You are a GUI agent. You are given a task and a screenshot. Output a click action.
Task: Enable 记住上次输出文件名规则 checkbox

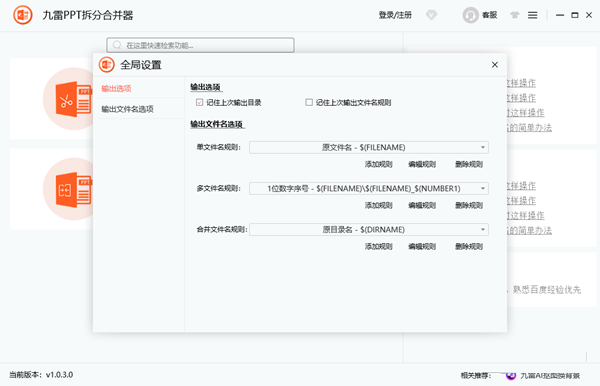(x=309, y=102)
